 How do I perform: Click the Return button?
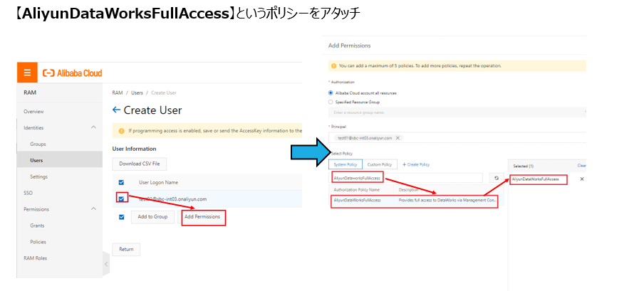[x=126, y=249]
